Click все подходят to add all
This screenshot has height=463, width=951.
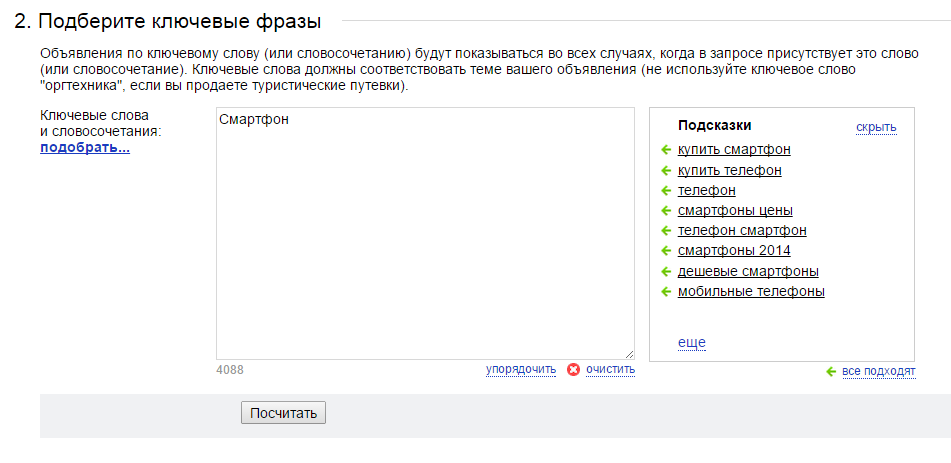pyautogui.click(x=879, y=371)
